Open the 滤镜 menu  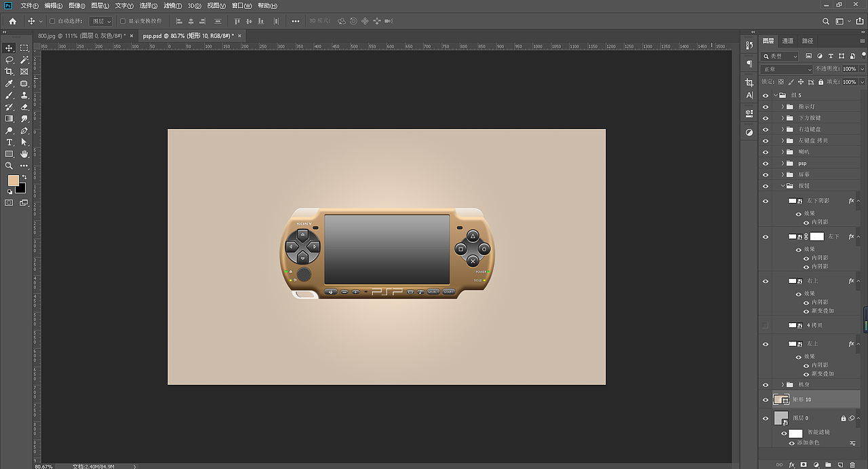pos(171,5)
